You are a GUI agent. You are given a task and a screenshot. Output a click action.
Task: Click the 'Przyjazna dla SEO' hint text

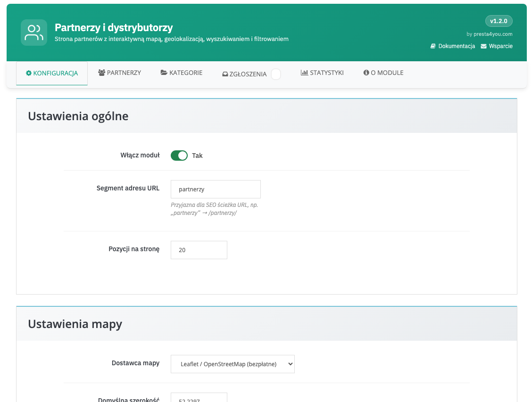click(215, 209)
